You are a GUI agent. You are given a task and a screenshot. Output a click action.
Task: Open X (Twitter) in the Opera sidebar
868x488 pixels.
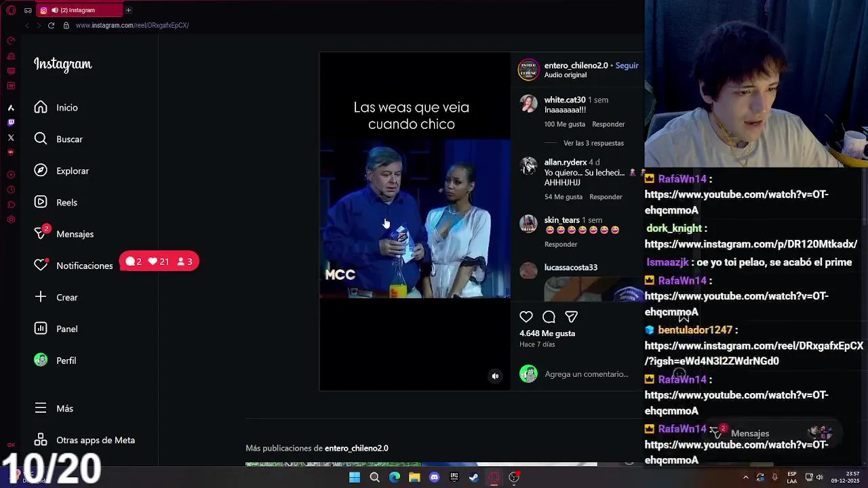tap(11, 138)
